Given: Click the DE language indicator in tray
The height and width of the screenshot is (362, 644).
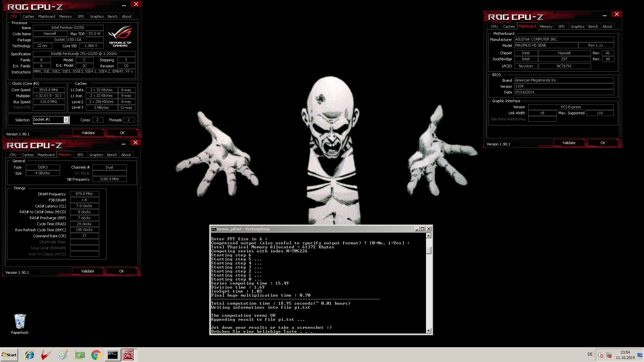Looking at the screenshot, I should coord(590,354).
